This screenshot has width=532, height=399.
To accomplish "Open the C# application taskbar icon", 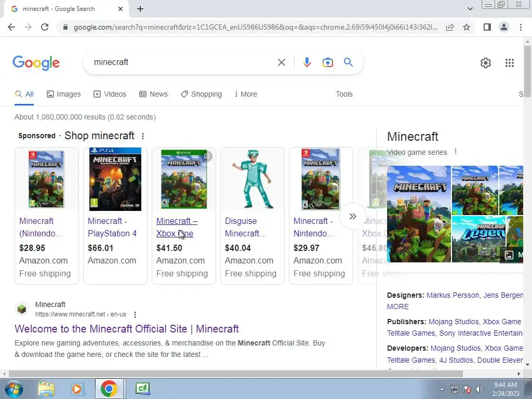I will tap(142, 389).
